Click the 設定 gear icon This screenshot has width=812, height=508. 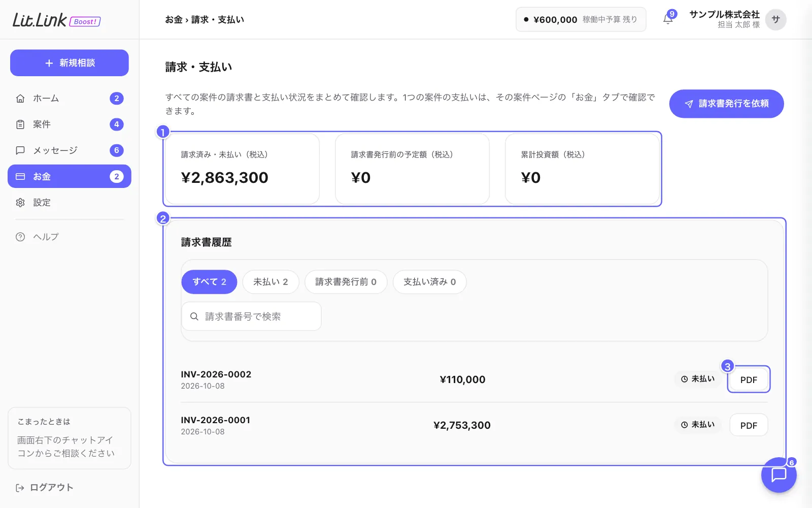pos(20,203)
